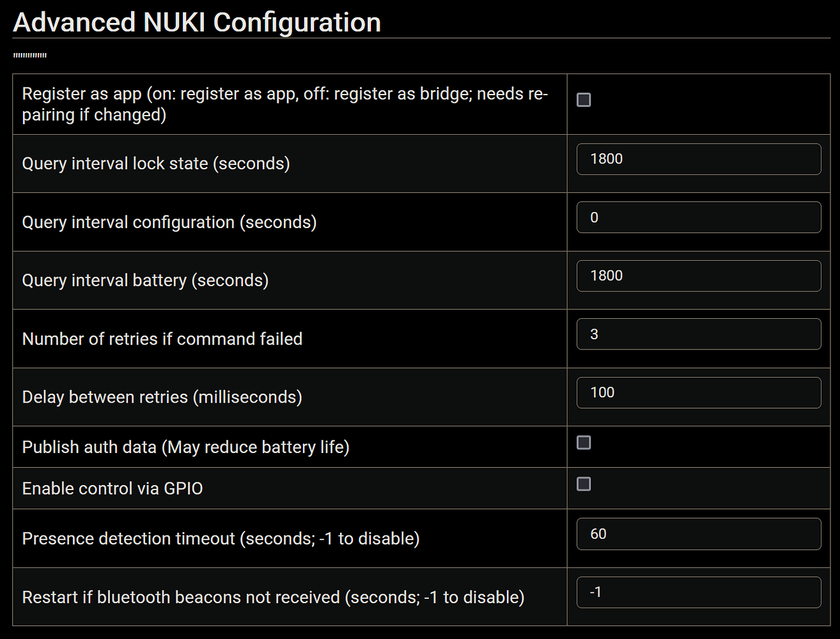This screenshot has width=840, height=639.
Task: Click the Query interval battery label
Action: coord(145,280)
